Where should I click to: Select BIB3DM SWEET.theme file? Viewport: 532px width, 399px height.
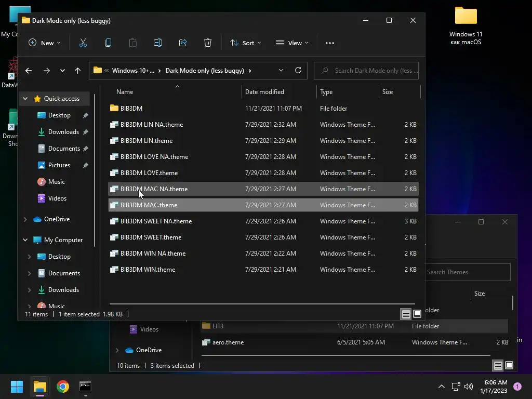coord(263,237)
